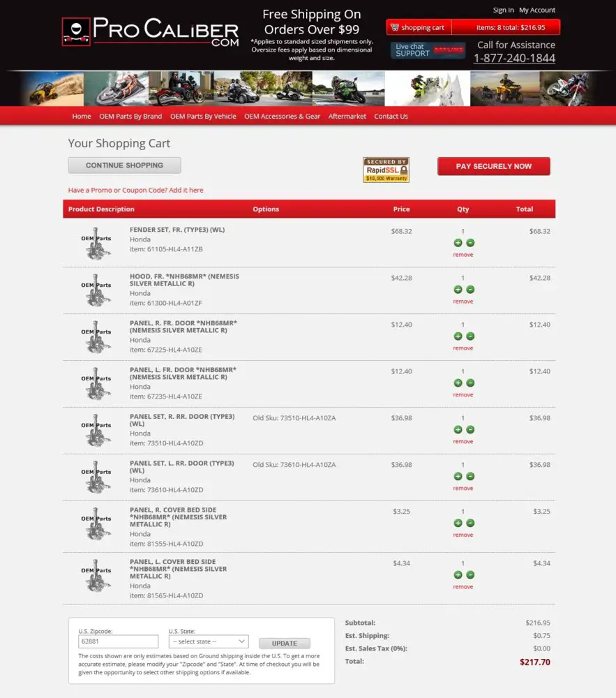This screenshot has width=616, height=698.
Task: Open My Account link
Action: [x=537, y=10]
